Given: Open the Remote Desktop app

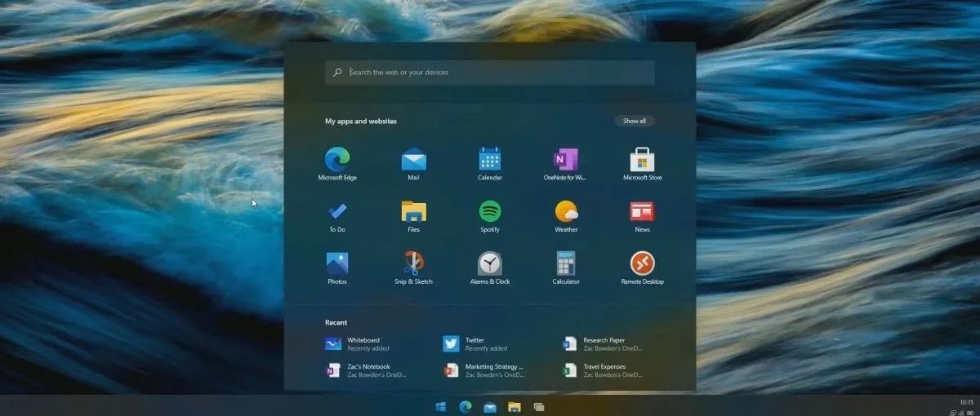Looking at the screenshot, I should [642, 268].
